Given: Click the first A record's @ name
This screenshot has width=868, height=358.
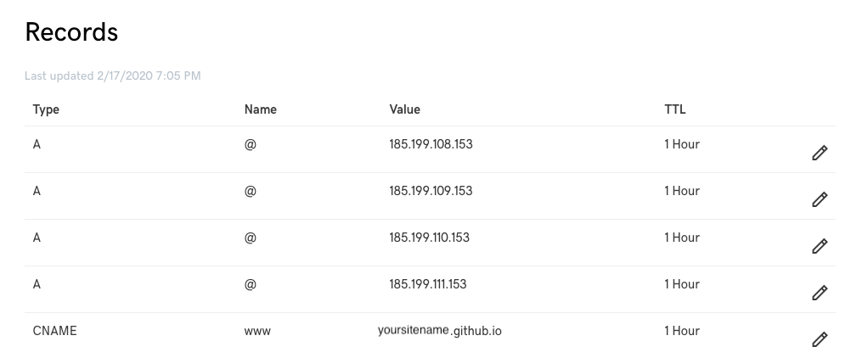Looking at the screenshot, I should [x=251, y=144].
